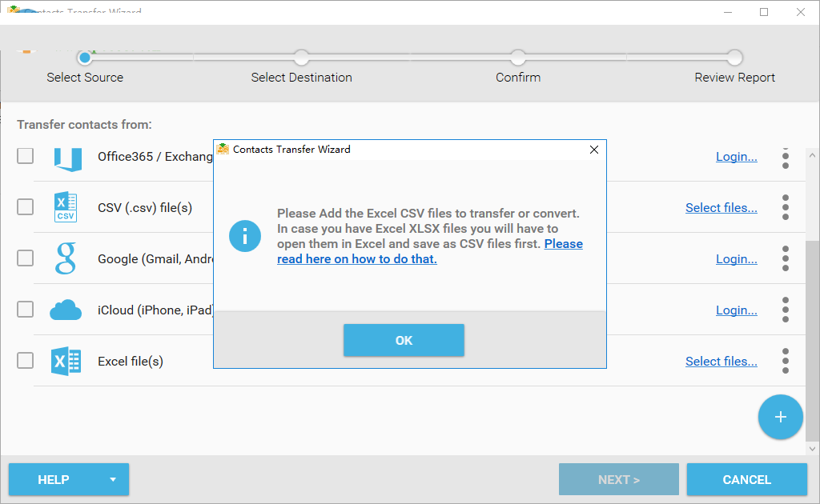
Task: Click Login link for iCloud row
Action: (737, 310)
